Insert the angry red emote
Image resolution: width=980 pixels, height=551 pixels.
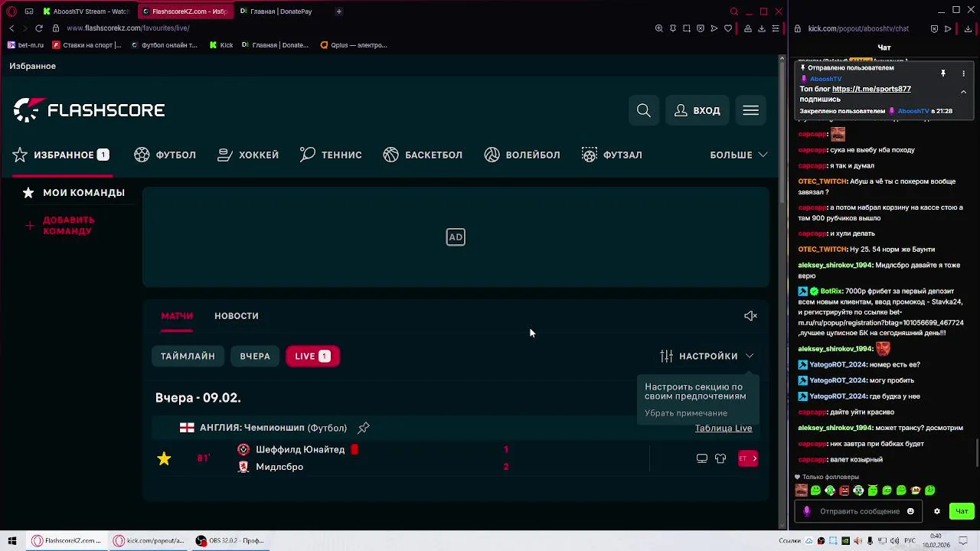click(x=844, y=491)
